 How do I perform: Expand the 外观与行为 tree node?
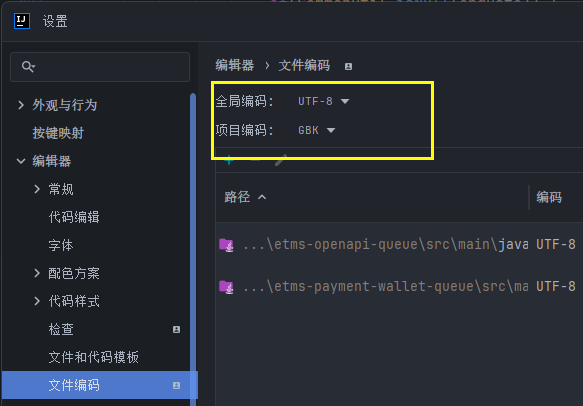click(21, 105)
